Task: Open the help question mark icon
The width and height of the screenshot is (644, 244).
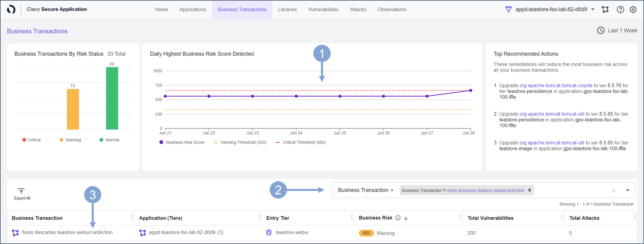Action: pyautogui.click(x=620, y=10)
